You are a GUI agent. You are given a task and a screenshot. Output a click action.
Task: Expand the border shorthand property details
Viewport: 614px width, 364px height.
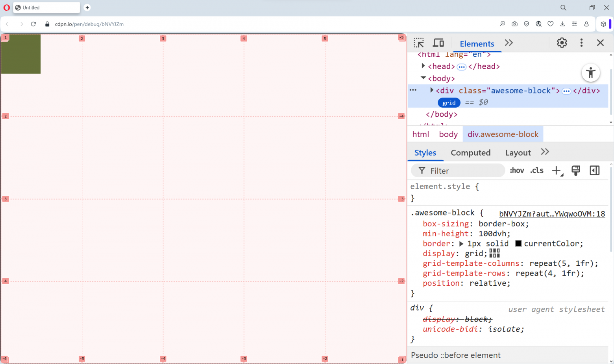click(x=461, y=243)
